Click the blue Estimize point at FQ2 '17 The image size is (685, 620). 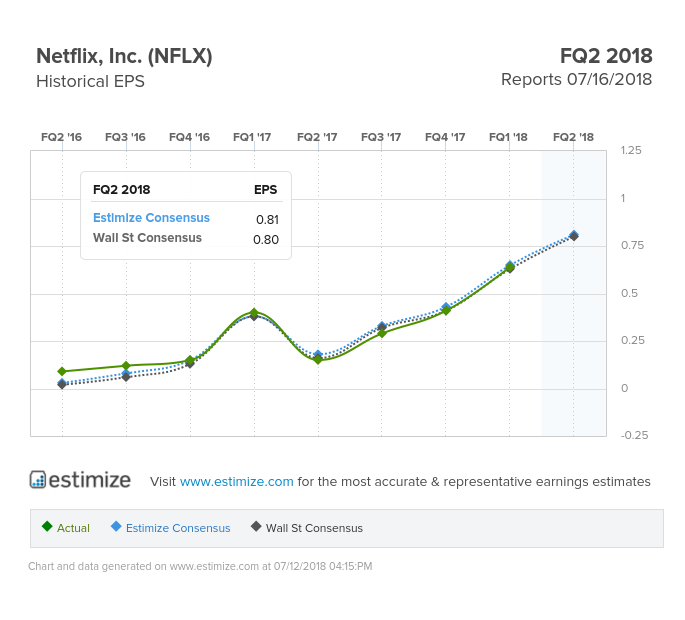click(x=318, y=354)
